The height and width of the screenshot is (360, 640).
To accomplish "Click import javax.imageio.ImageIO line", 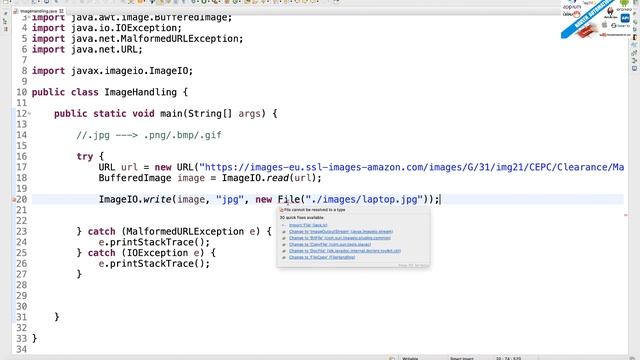I will (x=112, y=71).
